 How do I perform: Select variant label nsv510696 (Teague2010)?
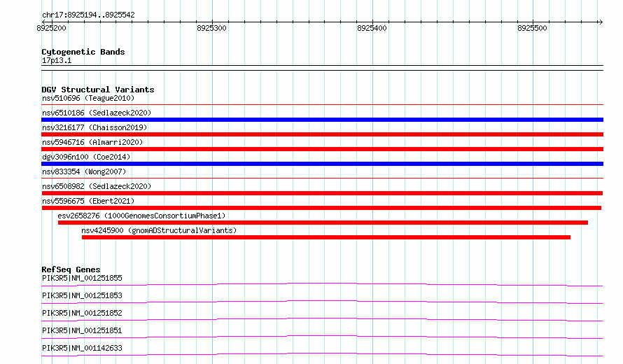tap(88, 98)
